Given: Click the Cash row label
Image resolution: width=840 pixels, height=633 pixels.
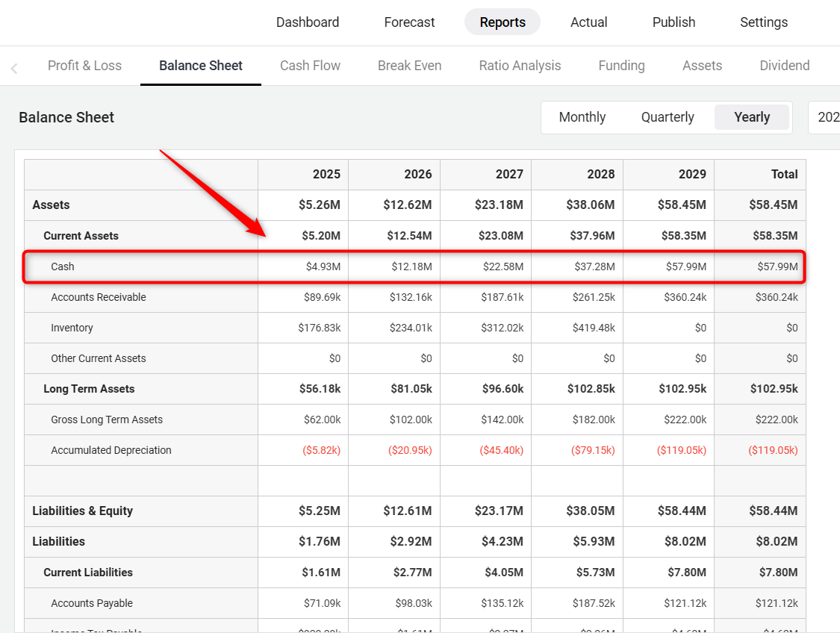Looking at the screenshot, I should pos(63,266).
